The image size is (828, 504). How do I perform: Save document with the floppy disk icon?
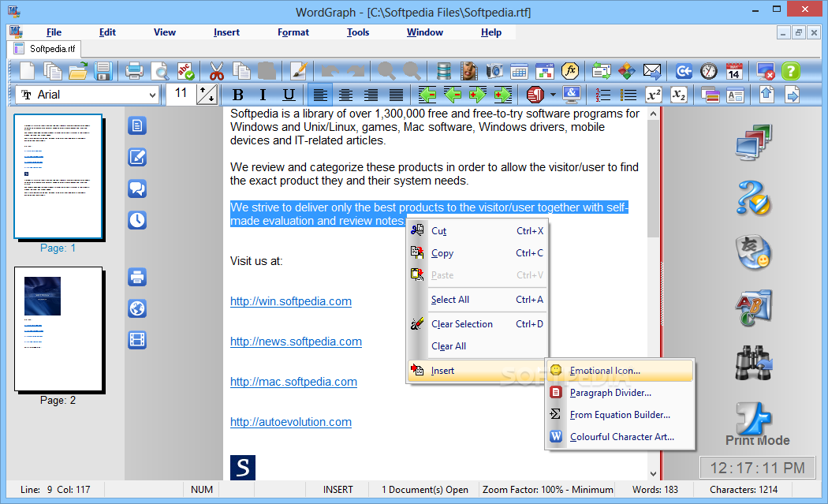pos(103,71)
